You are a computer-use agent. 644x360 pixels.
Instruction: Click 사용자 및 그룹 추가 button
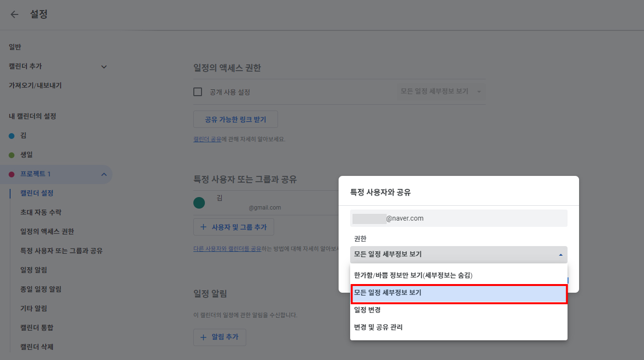[234, 227]
